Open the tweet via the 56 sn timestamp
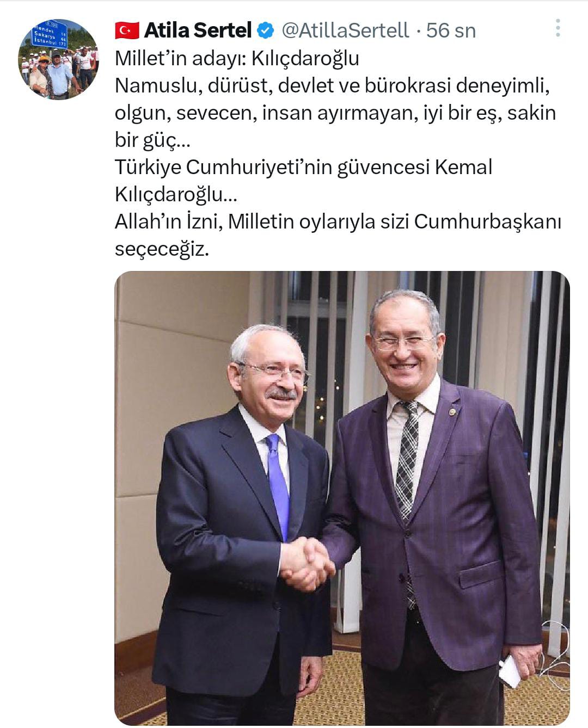The image size is (588, 728). coord(451,30)
